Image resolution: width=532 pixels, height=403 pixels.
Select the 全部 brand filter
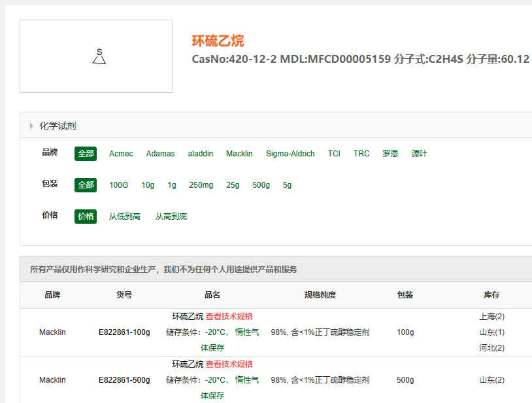tap(86, 154)
